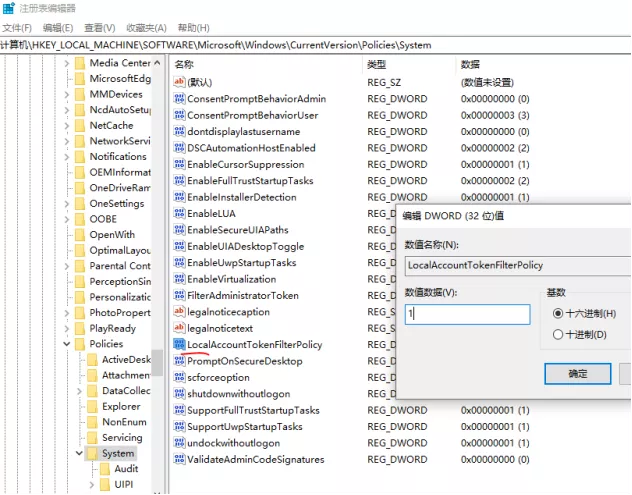This screenshot has width=632, height=495.
Task: Click the 名称 column header
Action: click(184, 64)
